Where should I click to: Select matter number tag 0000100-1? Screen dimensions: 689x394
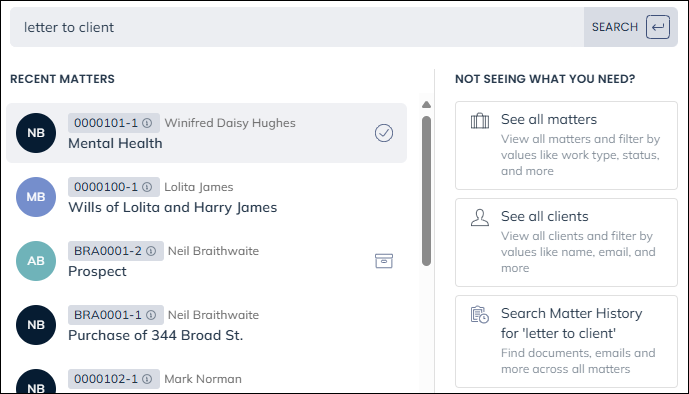click(x=113, y=187)
